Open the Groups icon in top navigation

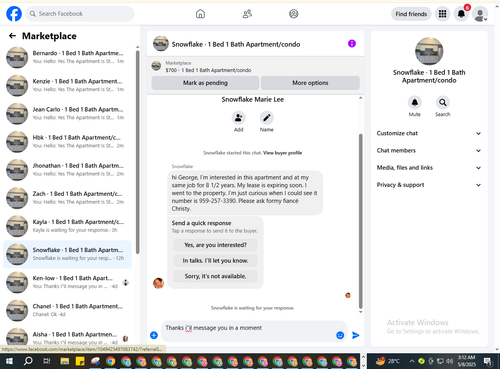(294, 14)
